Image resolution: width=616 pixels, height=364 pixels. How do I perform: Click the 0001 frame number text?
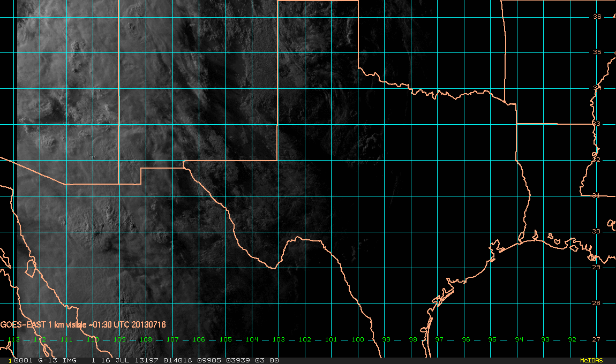[x=24, y=360]
